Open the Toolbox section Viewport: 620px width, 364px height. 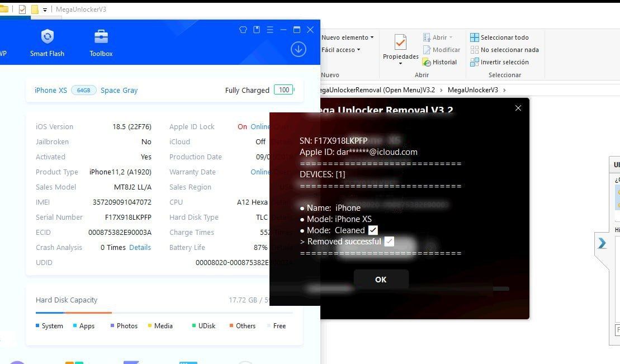101,43
